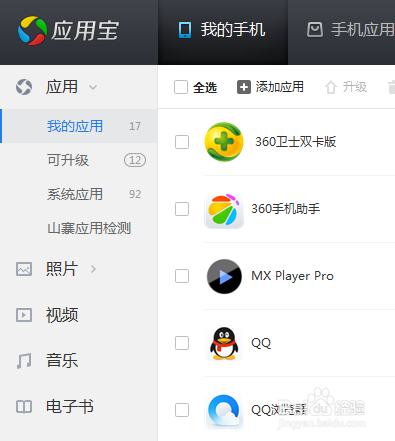Click the 添加应用 button label
Screen dimensions: 395x441
(280, 87)
